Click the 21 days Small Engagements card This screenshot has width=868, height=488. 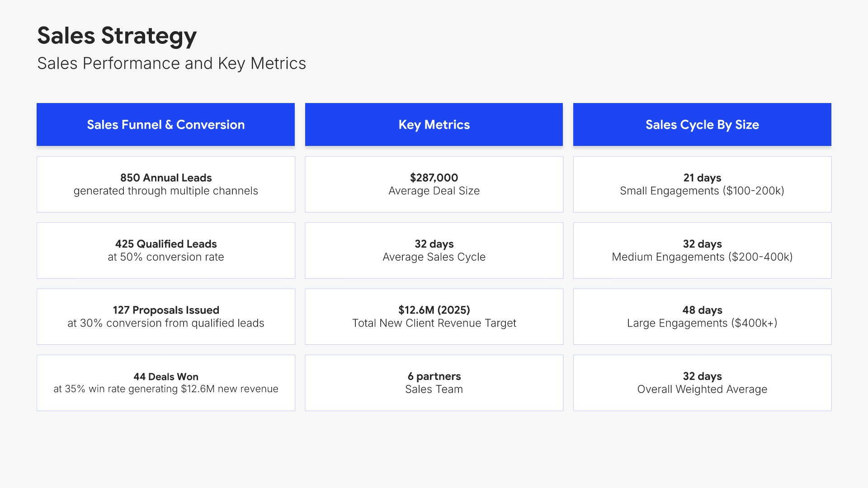tap(702, 184)
